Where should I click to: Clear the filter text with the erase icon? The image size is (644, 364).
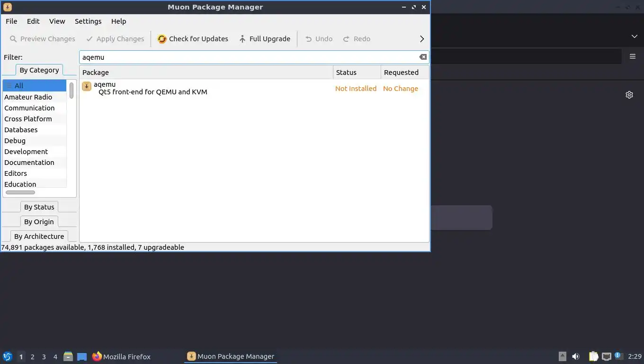423,57
